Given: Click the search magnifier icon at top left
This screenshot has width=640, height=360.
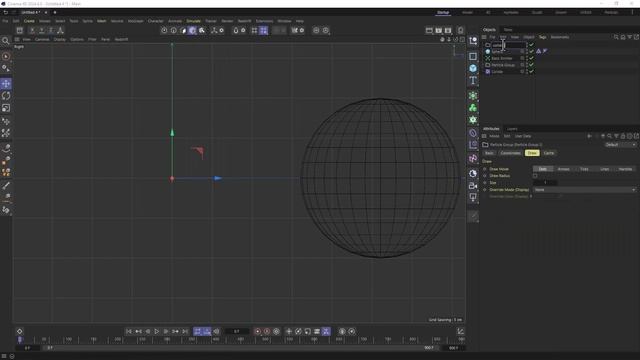Looking at the screenshot, I should (6, 41).
